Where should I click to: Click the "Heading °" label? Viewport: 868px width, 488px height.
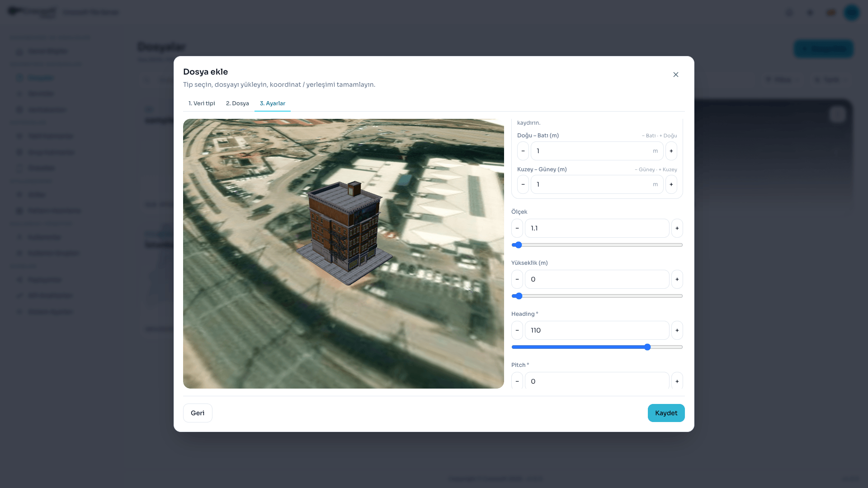click(525, 314)
